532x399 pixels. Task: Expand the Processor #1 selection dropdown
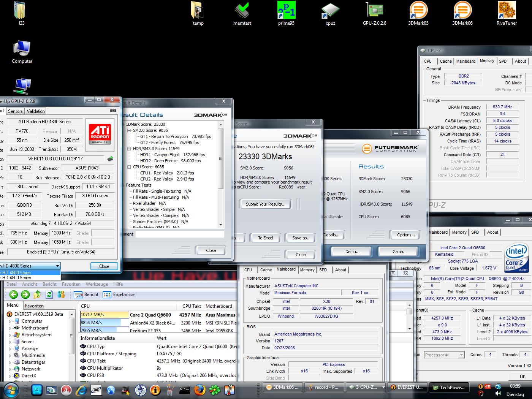tap(461, 355)
